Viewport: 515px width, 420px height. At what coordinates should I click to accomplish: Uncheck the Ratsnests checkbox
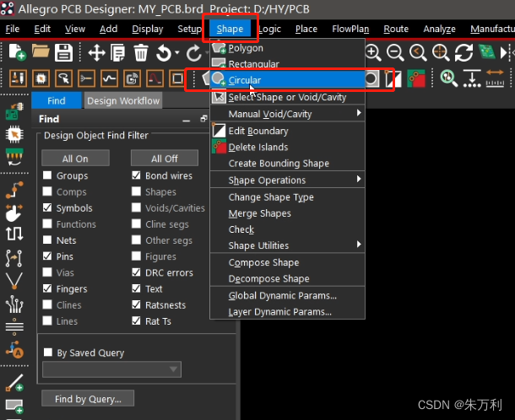point(136,304)
